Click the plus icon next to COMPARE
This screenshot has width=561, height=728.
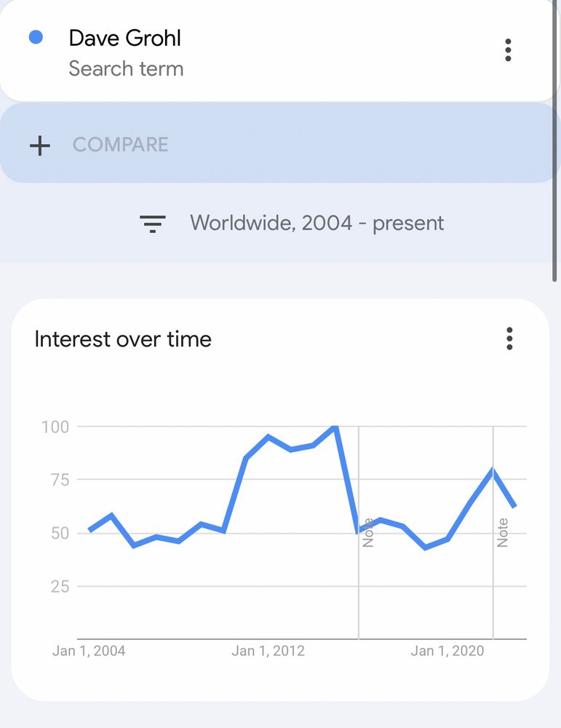pos(40,146)
